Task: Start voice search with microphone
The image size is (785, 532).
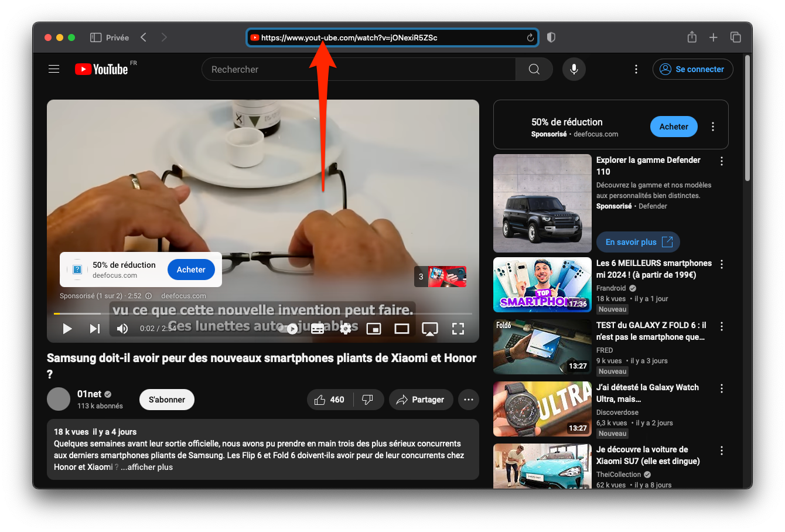Action: coord(574,69)
